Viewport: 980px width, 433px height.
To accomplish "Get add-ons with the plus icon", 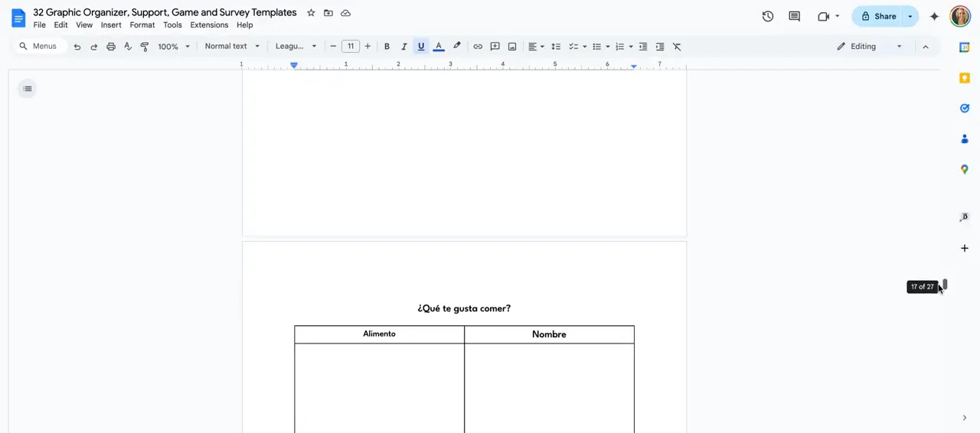I will pos(965,248).
